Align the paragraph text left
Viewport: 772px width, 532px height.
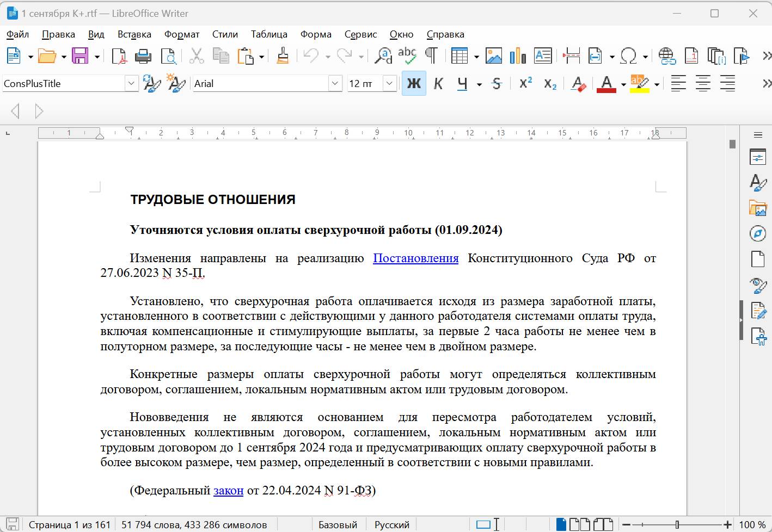click(678, 83)
